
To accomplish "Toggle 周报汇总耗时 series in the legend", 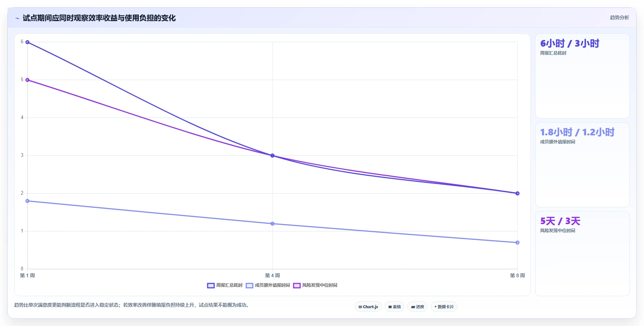I will coord(225,285).
